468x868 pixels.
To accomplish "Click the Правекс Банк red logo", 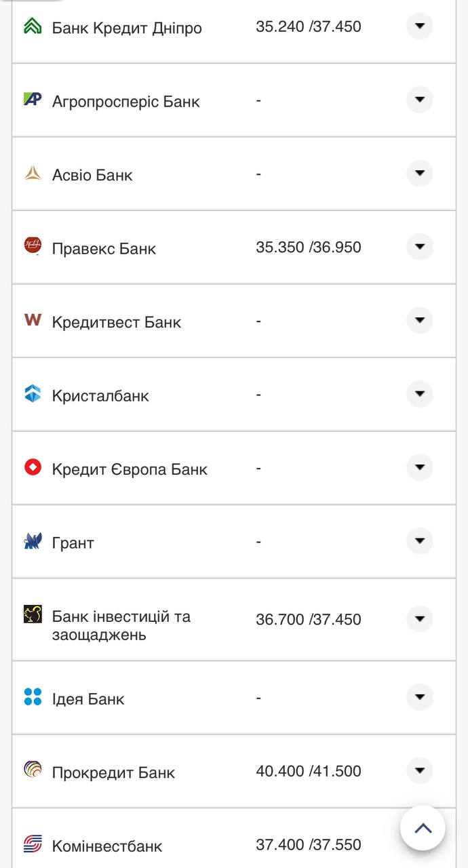I will 33,246.
